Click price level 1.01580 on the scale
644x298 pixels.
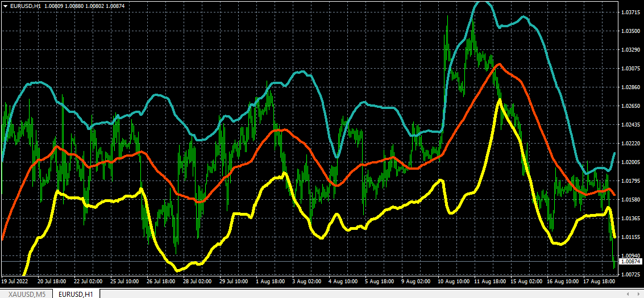click(x=631, y=200)
